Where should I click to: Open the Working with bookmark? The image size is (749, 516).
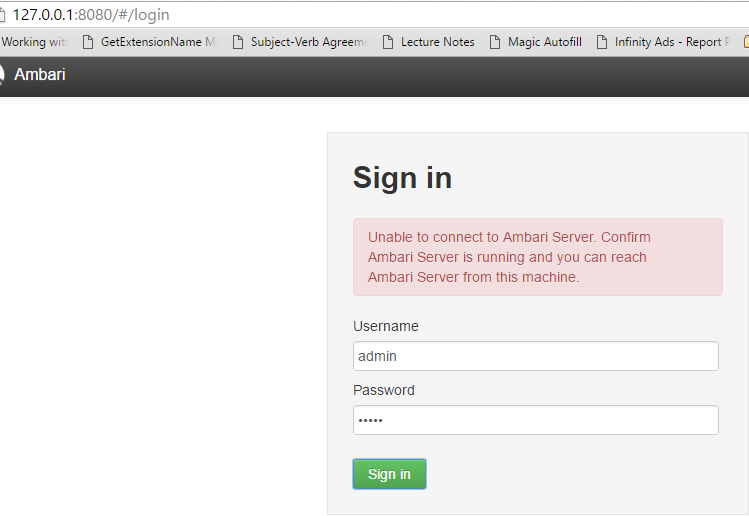click(x=33, y=42)
